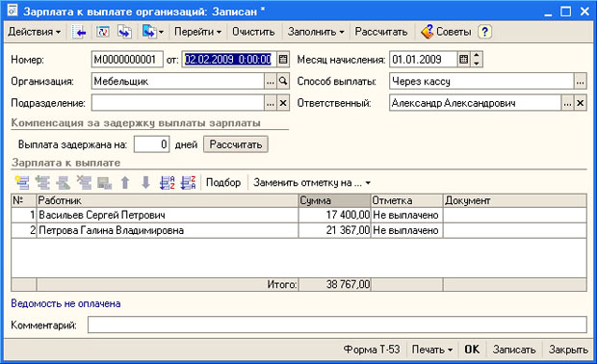
Task: Click the Ведомость не оплачена link
Action: 65,303
